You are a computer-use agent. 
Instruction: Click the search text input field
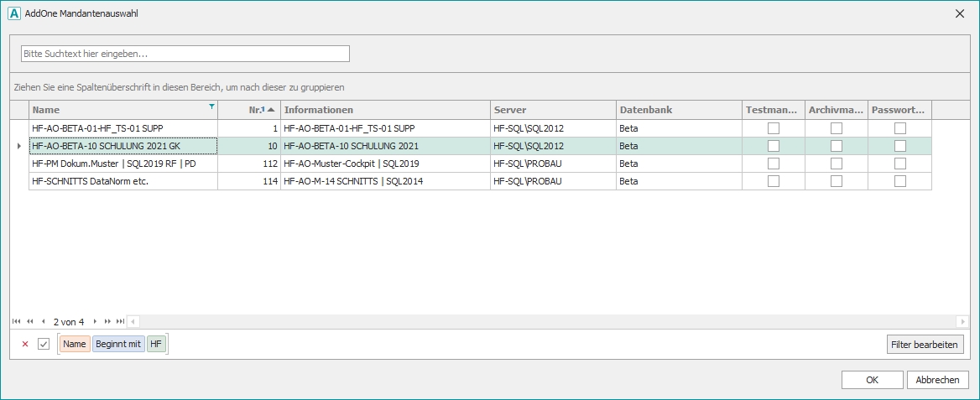(x=185, y=54)
